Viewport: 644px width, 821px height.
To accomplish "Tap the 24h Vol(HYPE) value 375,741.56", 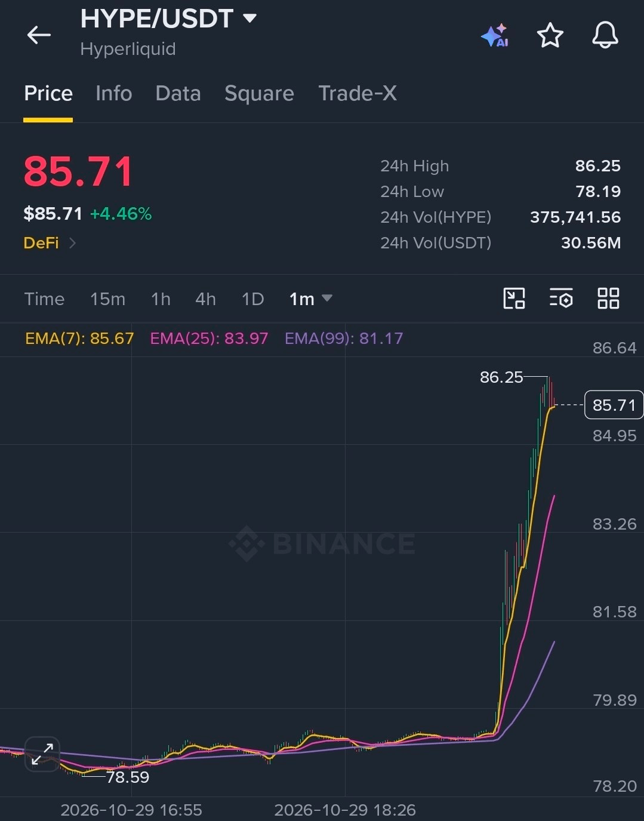I will [575, 217].
